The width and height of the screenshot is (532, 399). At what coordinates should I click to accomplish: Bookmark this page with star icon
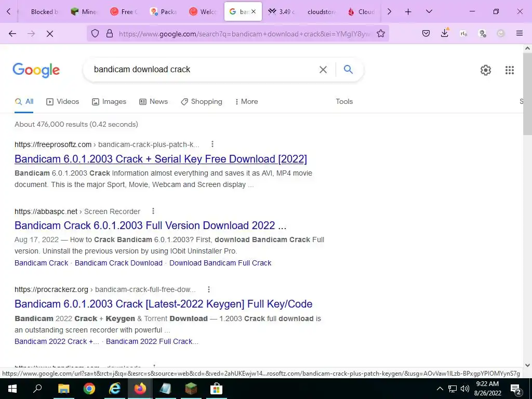pyautogui.click(x=381, y=33)
